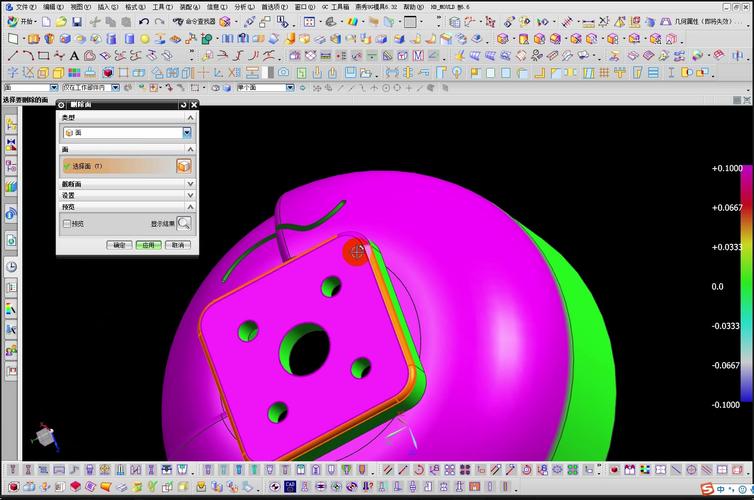This screenshot has width=754, height=500.
Task: Click the deviation color scale bar
Action: point(747,284)
